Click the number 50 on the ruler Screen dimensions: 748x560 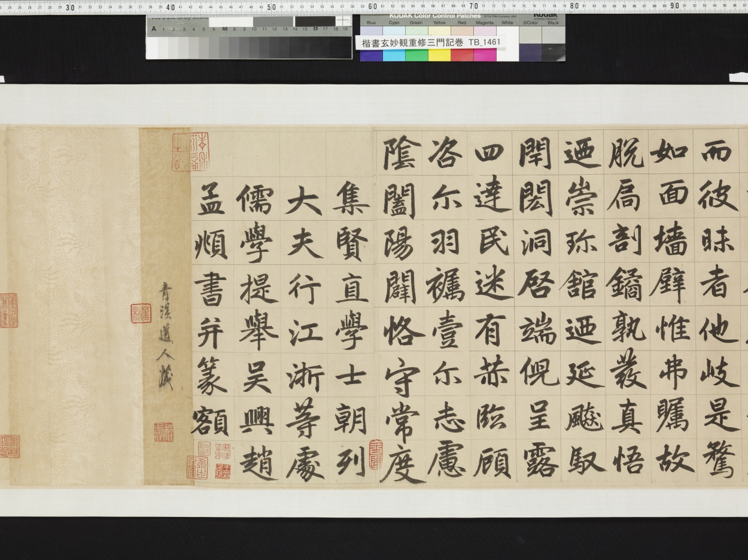click(271, 7)
